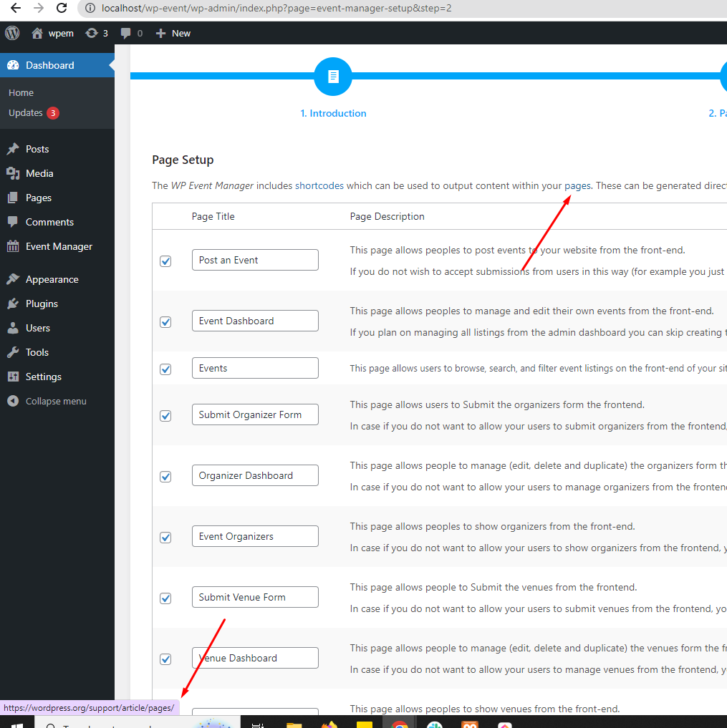
Task: Click the Dashboard gauge icon
Action: tap(13, 65)
